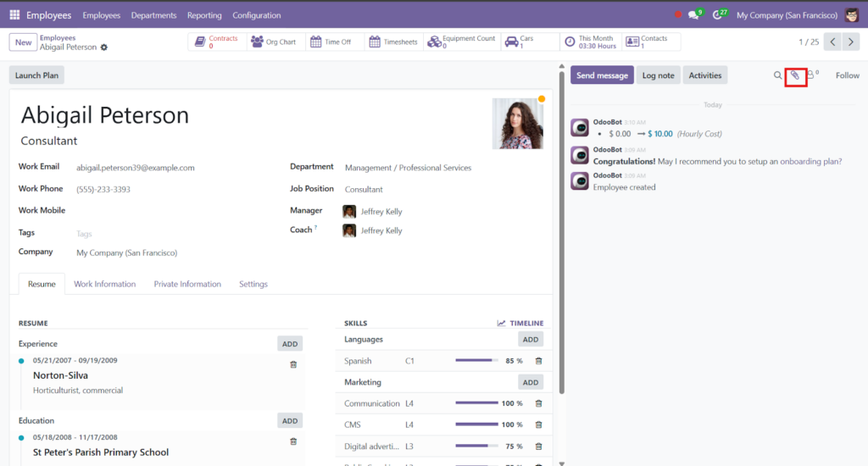Image resolution: width=868 pixels, height=466 pixels.
Task: Click the Send message button
Action: click(602, 75)
